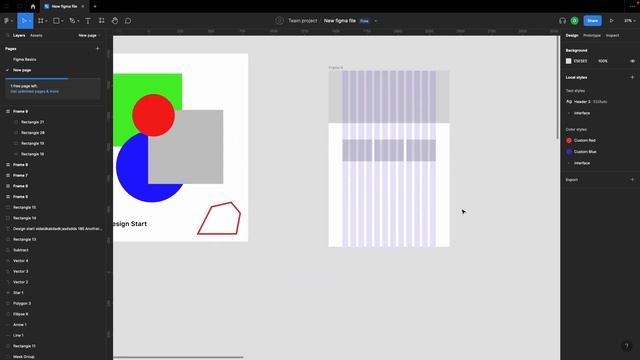Open Move tools dropdown arrow
640x360 pixels.
tap(30, 21)
